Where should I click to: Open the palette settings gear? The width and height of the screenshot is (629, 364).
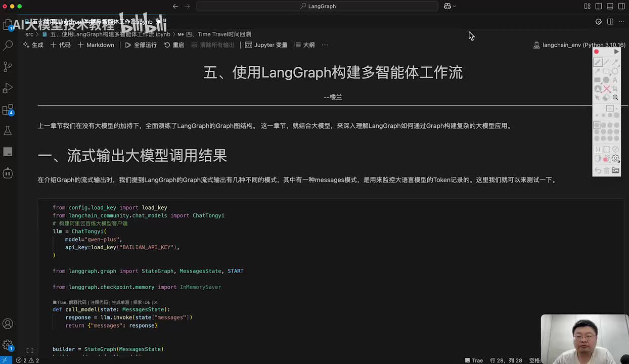(x=615, y=159)
